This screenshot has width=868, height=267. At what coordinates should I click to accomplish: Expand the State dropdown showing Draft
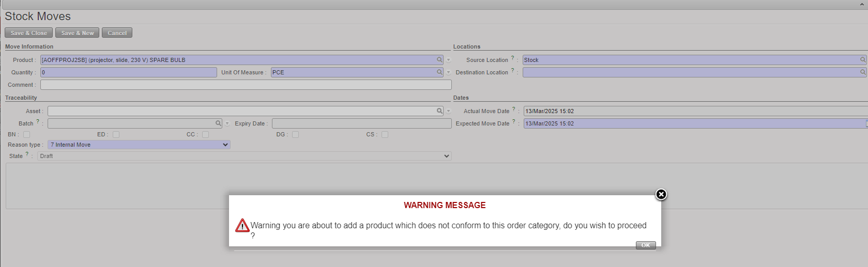(244, 156)
